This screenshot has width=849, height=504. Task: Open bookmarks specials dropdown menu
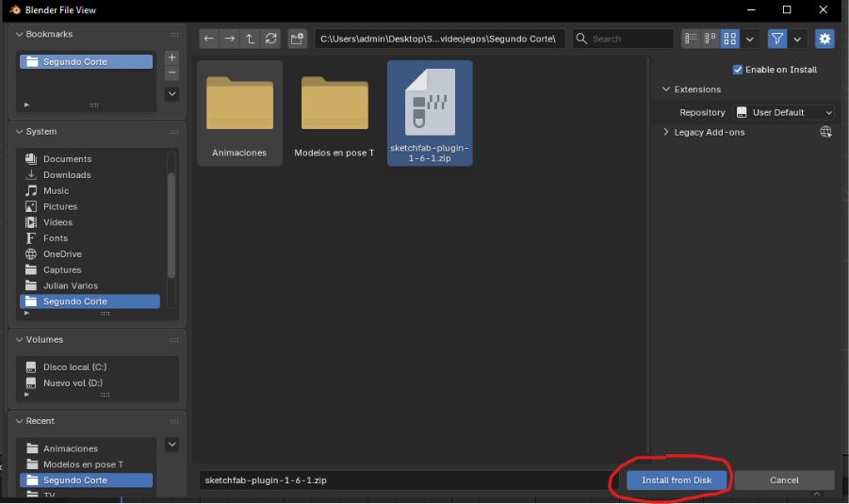point(171,93)
